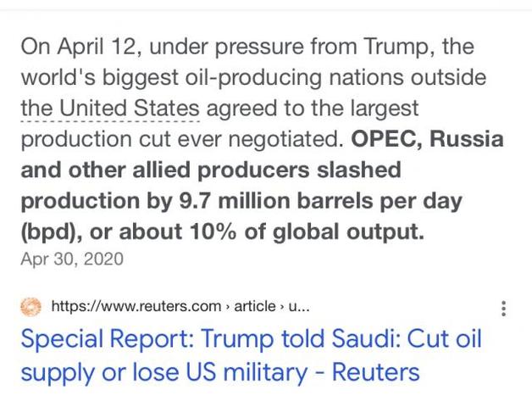Click the word 'Saudi:' in the headline
532x407 pixels.
pyautogui.click(x=365, y=338)
